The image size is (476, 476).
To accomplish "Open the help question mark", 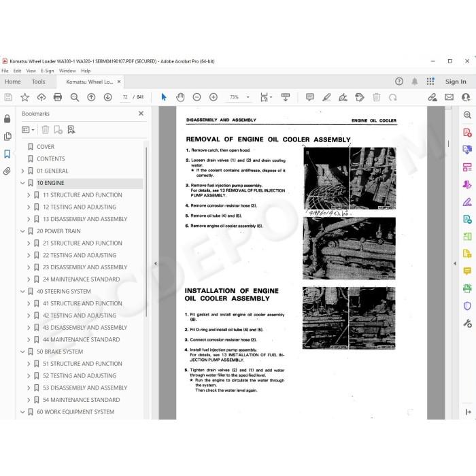I will point(399,82).
